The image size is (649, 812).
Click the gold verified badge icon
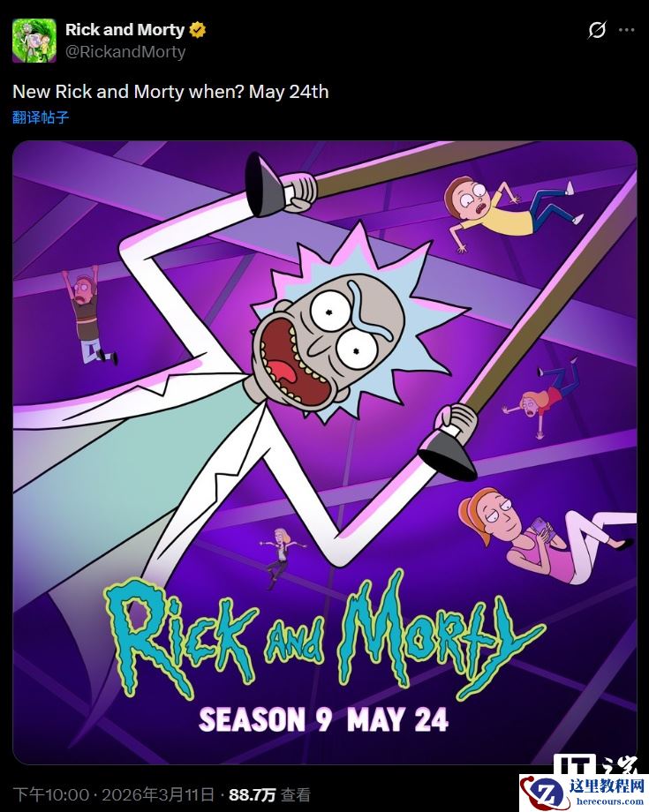tap(197, 30)
